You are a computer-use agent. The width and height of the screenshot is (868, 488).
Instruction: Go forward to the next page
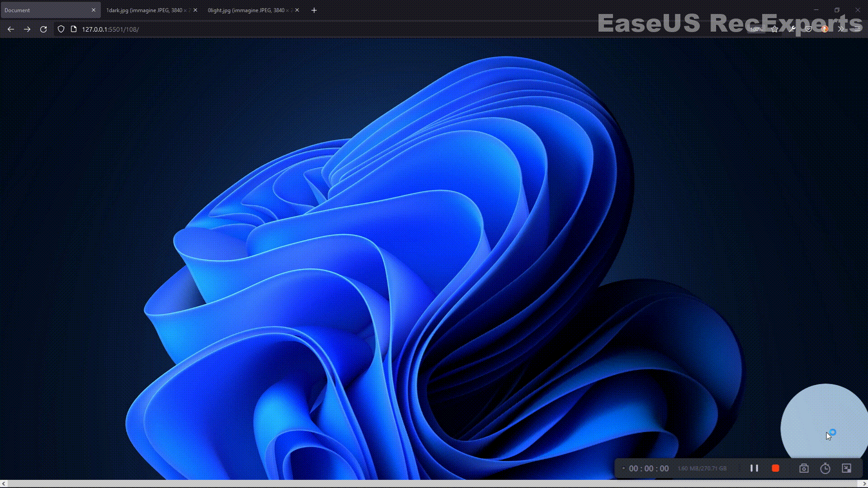pos(27,29)
